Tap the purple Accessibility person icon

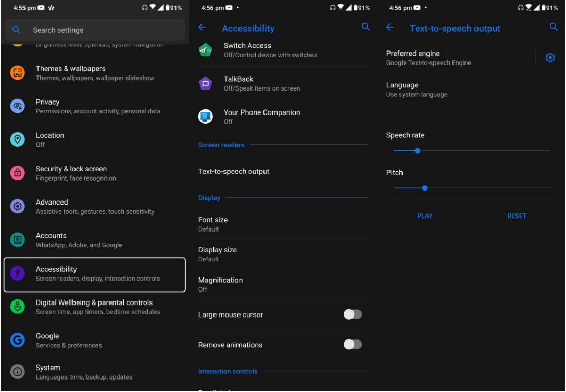click(x=17, y=273)
